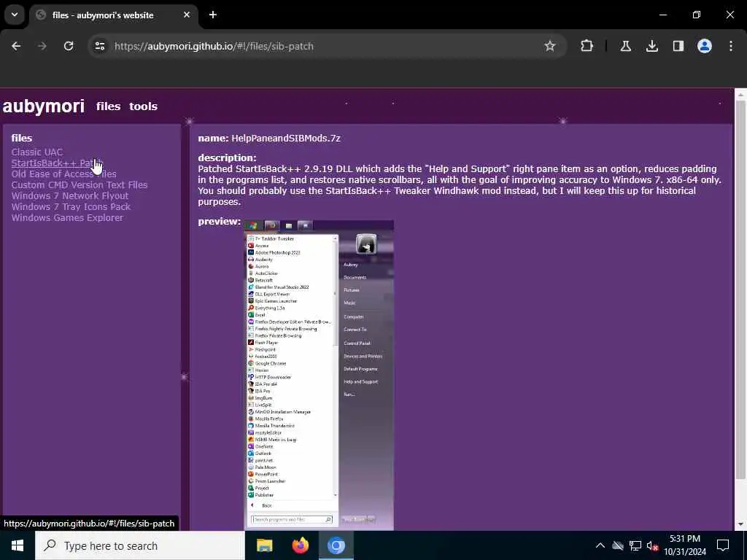Close the 'files - aubymori's website' tab

(187, 15)
